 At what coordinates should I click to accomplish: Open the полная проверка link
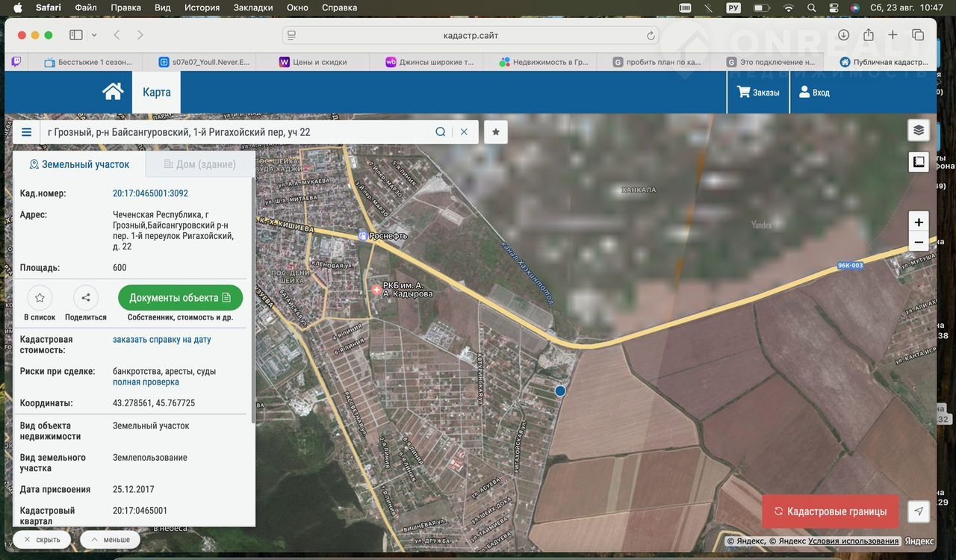pyautogui.click(x=146, y=382)
